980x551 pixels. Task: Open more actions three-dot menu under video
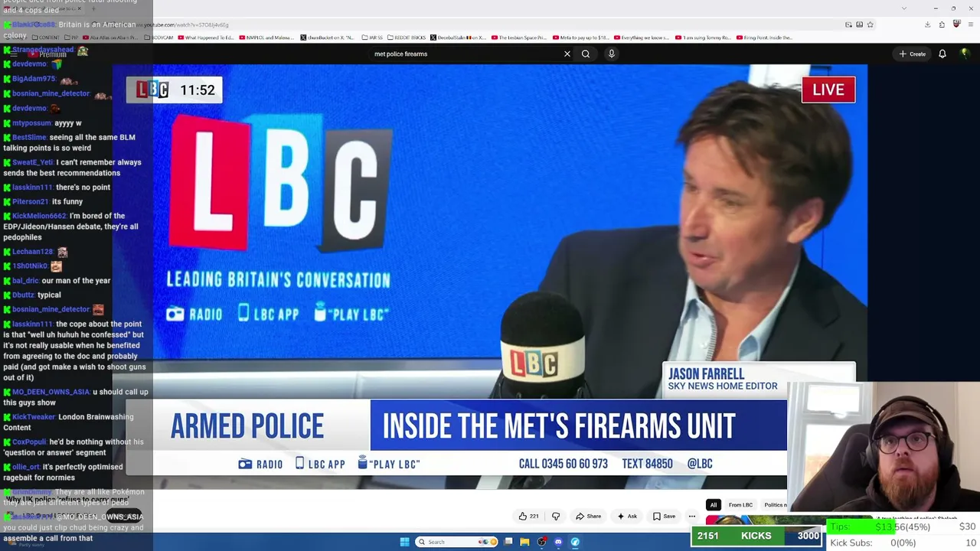pyautogui.click(x=691, y=517)
